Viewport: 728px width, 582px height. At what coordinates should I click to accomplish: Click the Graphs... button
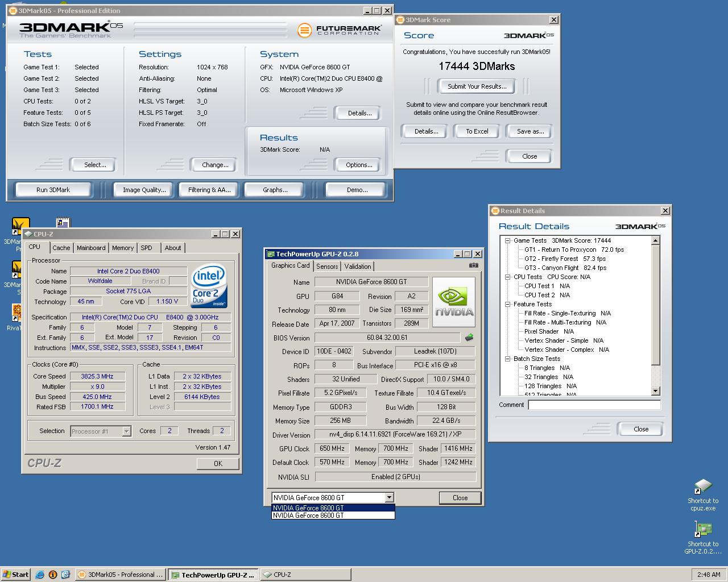tap(275, 190)
